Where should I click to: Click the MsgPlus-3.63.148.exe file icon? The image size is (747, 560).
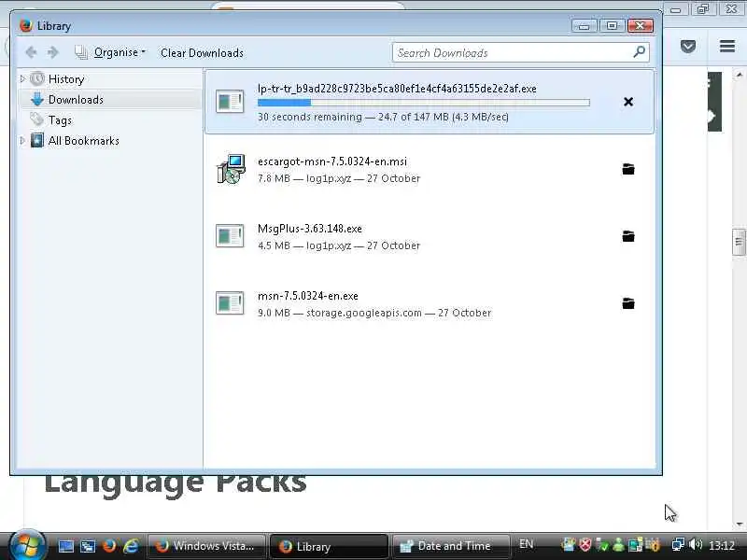230,236
